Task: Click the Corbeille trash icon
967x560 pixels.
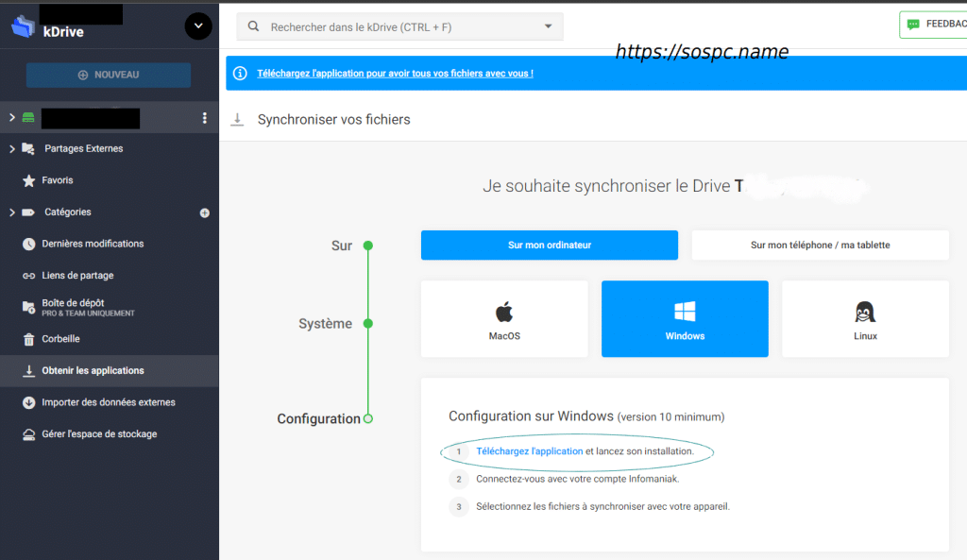Action: pos(28,339)
